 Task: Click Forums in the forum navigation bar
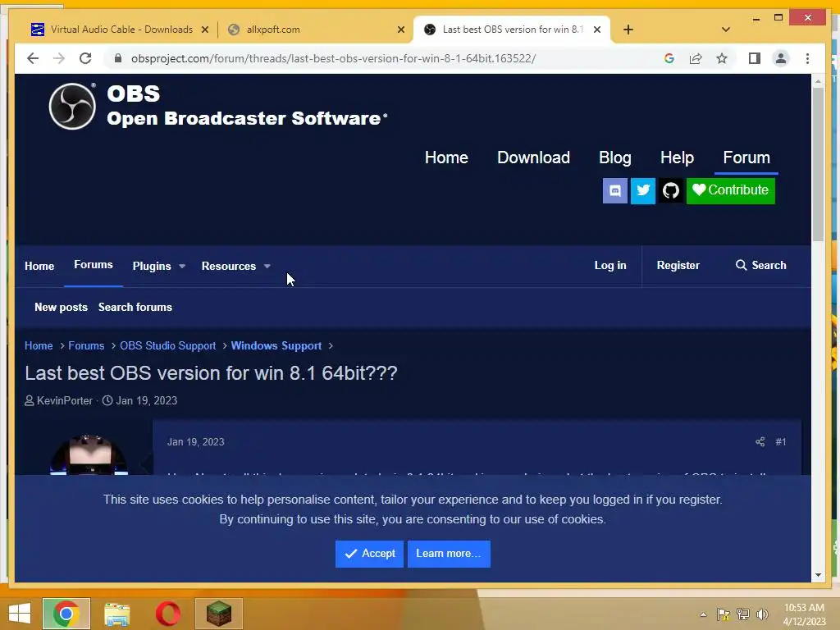point(94,265)
